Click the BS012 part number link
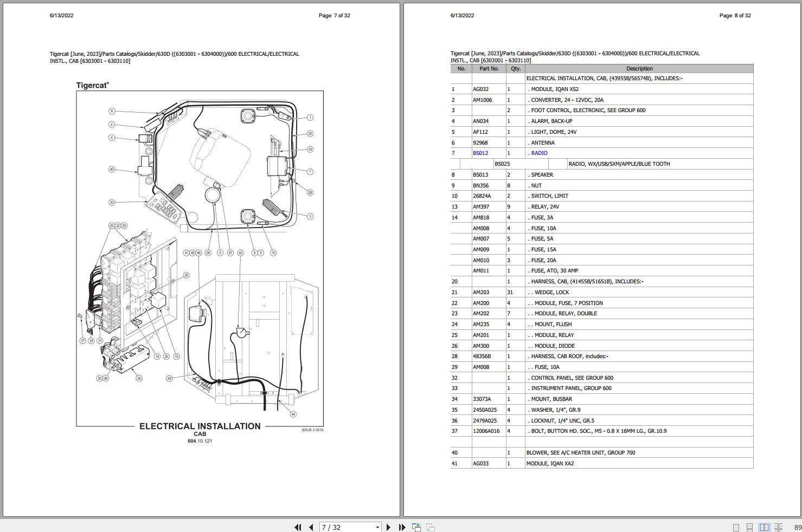Viewport: 802px width, 532px height. pos(480,153)
